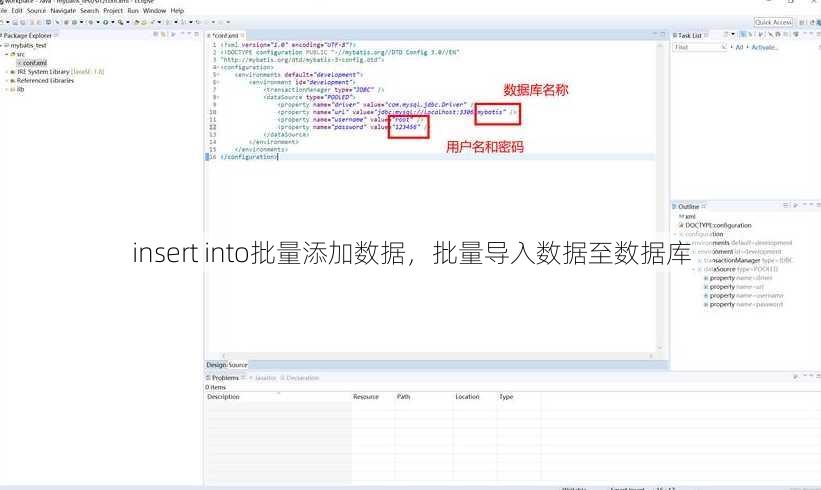Click the New toolbar icon
821x490 pixels.
click(x=2, y=22)
